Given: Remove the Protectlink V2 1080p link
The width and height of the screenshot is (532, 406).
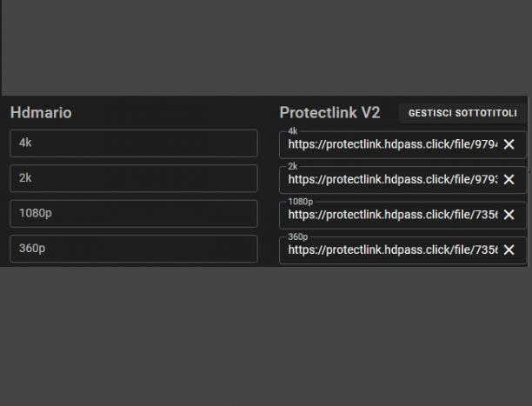Looking at the screenshot, I should [x=509, y=215].
